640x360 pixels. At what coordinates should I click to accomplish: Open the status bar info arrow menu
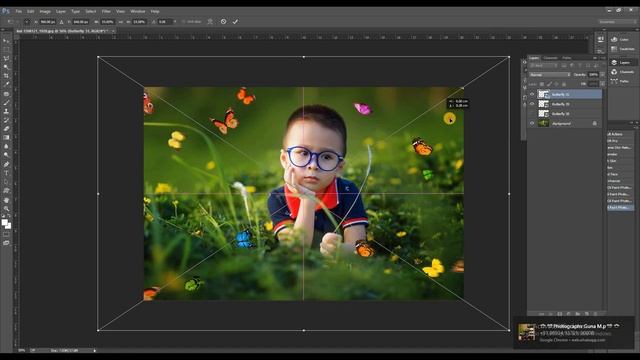(95, 350)
